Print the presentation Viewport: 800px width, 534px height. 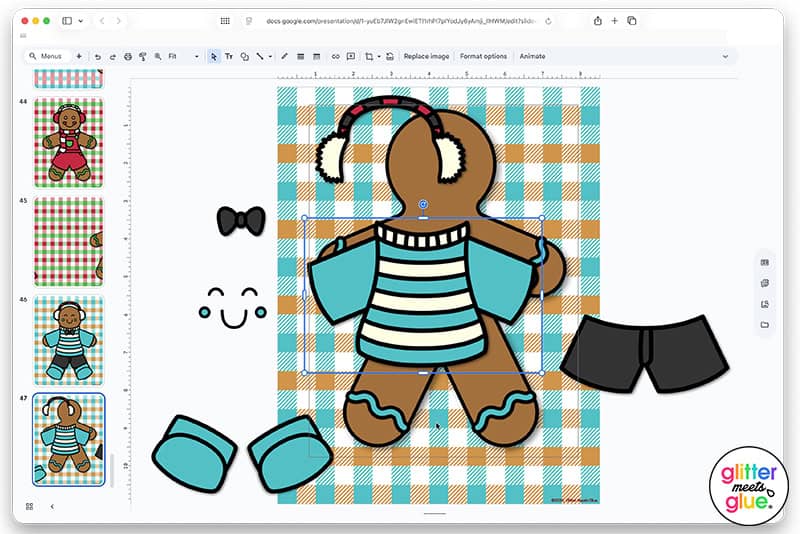click(128, 57)
